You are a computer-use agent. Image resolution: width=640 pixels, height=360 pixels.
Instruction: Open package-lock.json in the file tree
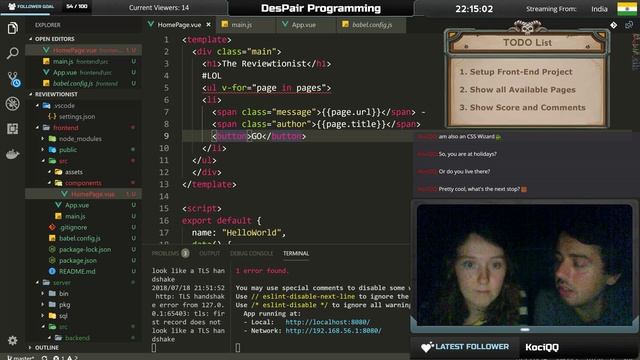84,249
